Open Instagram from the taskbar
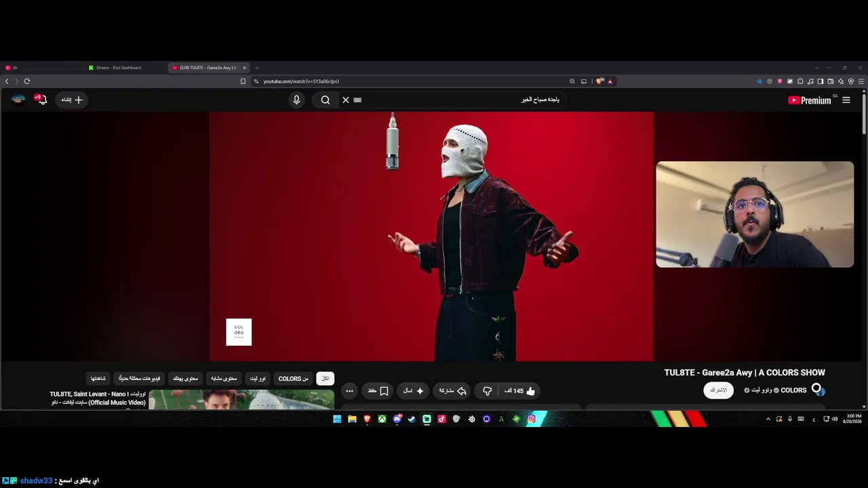The width and height of the screenshot is (868, 488). pyautogui.click(x=531, y=420)
